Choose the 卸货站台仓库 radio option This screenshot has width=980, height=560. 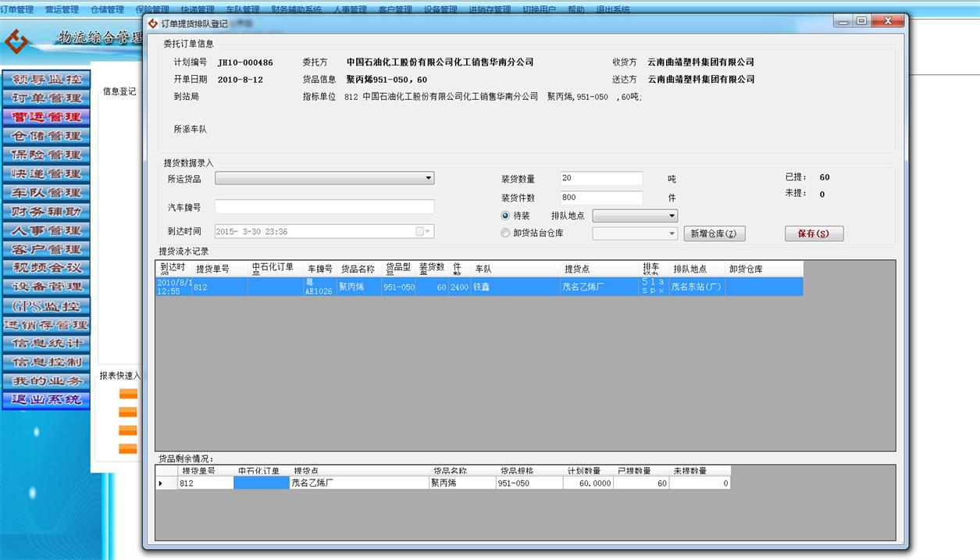(504, 232)
